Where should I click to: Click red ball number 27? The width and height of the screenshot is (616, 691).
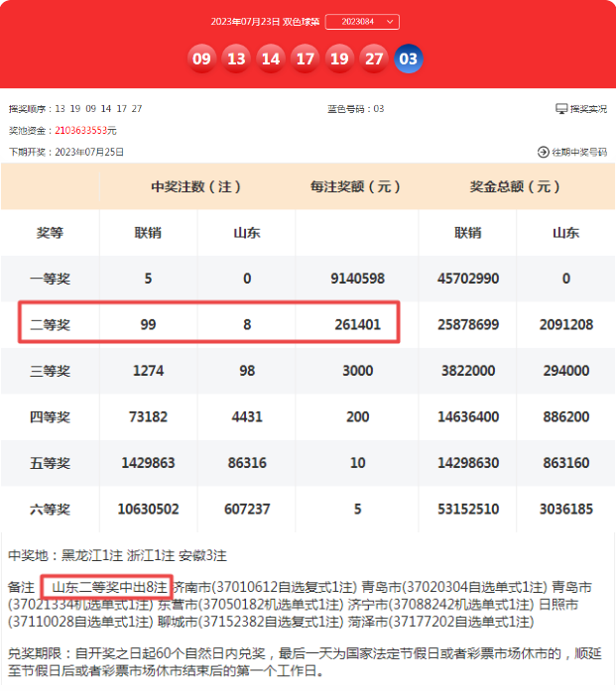click(x=374, y=58)
